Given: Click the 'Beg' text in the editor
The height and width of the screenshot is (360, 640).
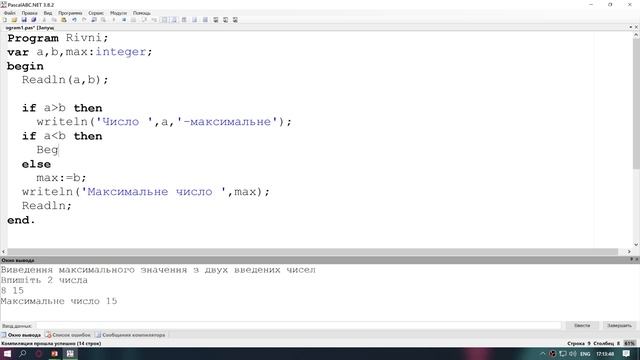Looking at the screenshot, I should click(47, 150).
